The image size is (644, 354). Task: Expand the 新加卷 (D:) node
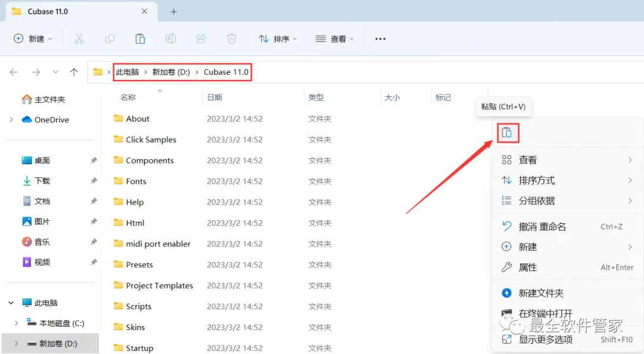[17, 344]
